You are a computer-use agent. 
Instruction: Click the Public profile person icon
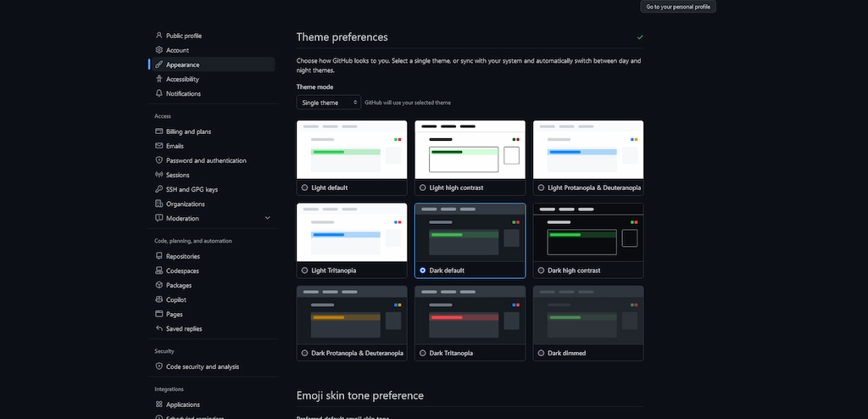159,36
